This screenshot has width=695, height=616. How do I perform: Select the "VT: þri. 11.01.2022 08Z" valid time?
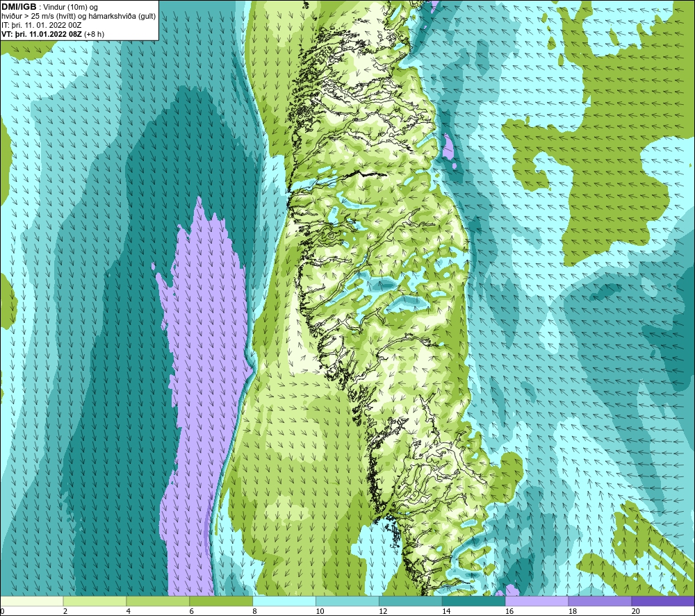pos(41,34)
